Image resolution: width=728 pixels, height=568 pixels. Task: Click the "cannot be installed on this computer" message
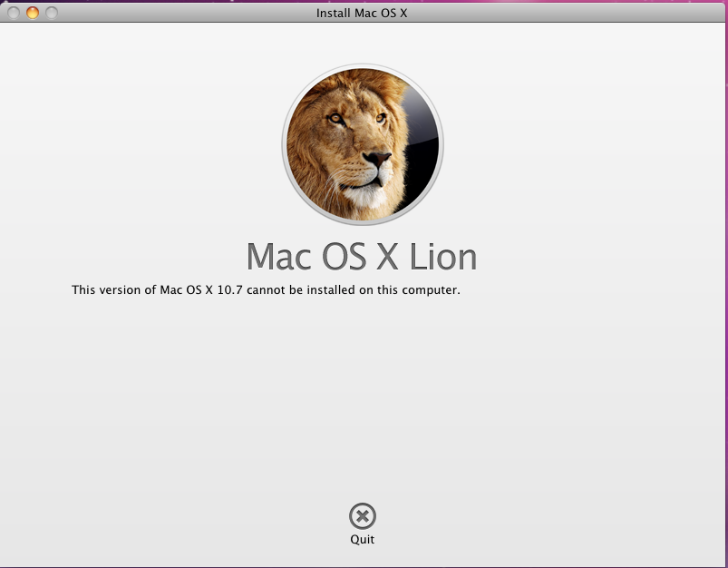[266, 289]
